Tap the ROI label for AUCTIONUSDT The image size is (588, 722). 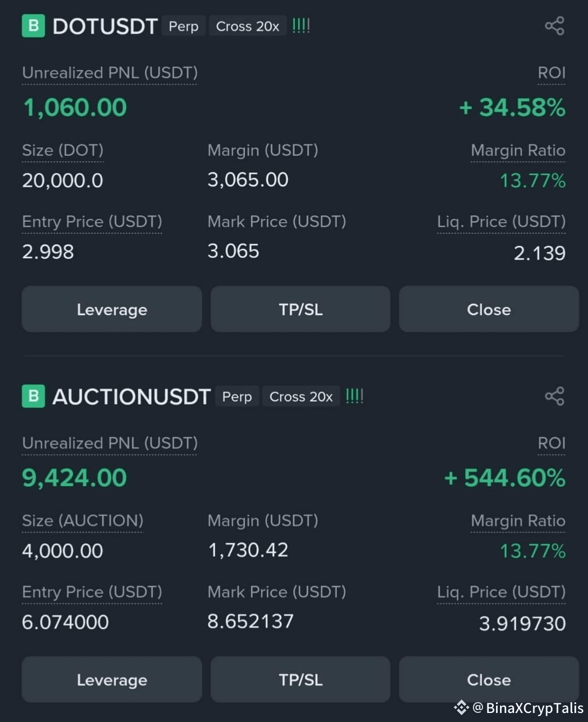point(551,443)
